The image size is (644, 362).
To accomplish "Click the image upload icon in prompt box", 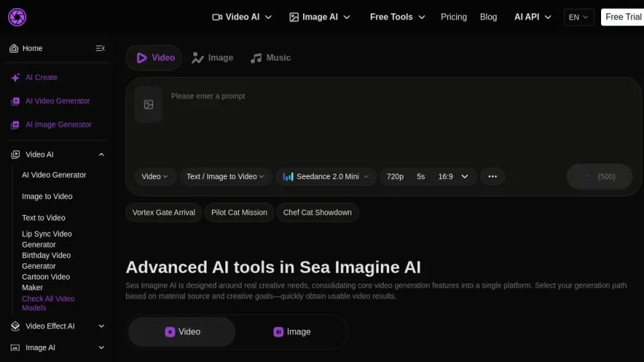I will tap(149, 105).
